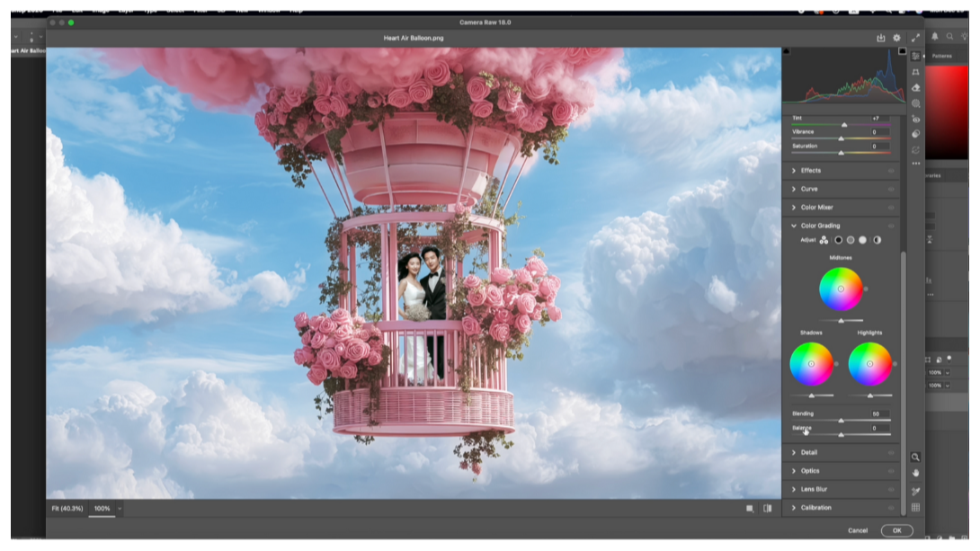The width and height of the screenshot is (980, 551).
Task: Select the Remove eraser tool
Action: pos(915,87)
